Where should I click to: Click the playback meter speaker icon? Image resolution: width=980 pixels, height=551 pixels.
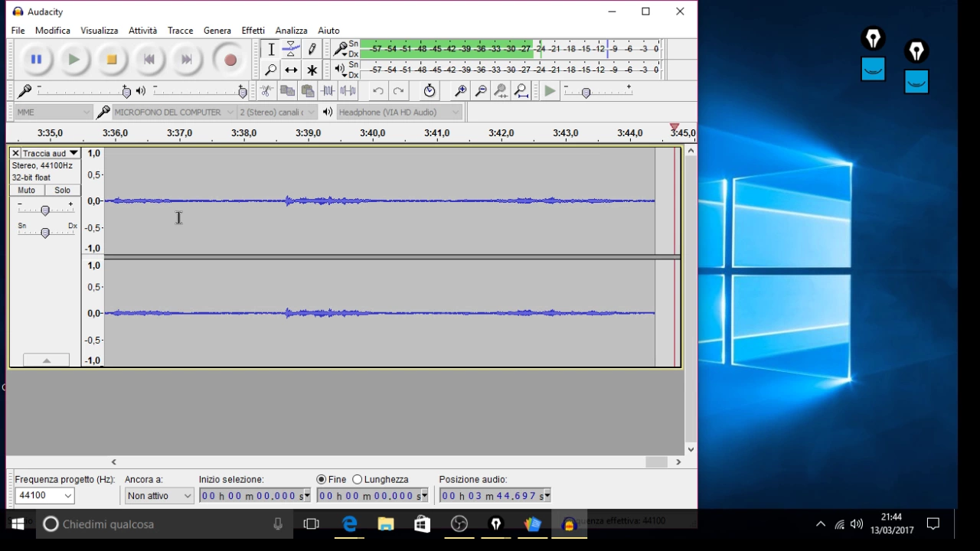(x=341, y=70)
